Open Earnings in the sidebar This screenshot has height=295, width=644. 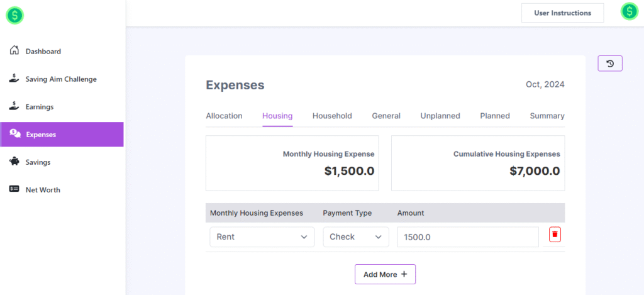[x=39, y=107]
